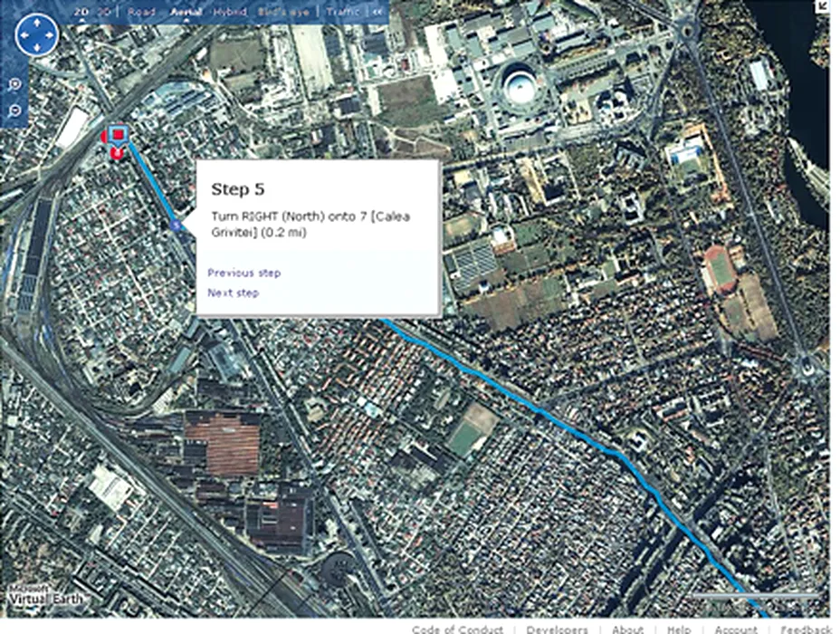Switch to Bird's eye view
Viewport: 840px width, 634px height.
pyautogui.click(x=283, y=11)
